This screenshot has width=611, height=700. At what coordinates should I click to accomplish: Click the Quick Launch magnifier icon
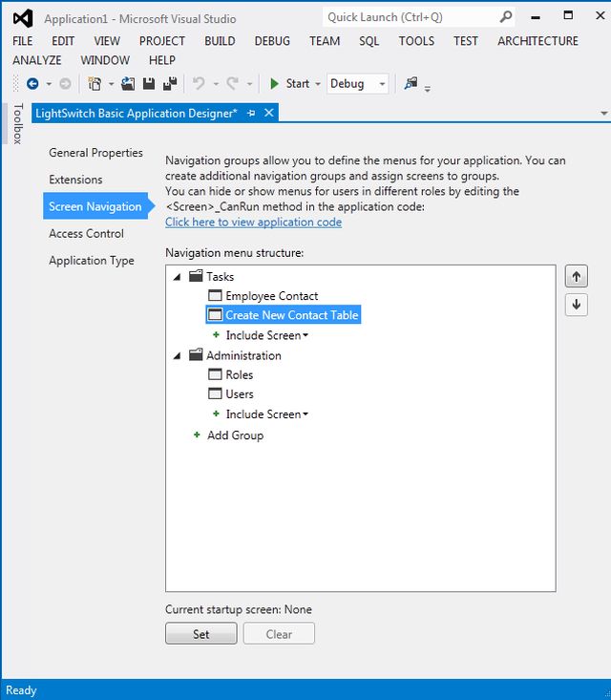click(505, 17)
